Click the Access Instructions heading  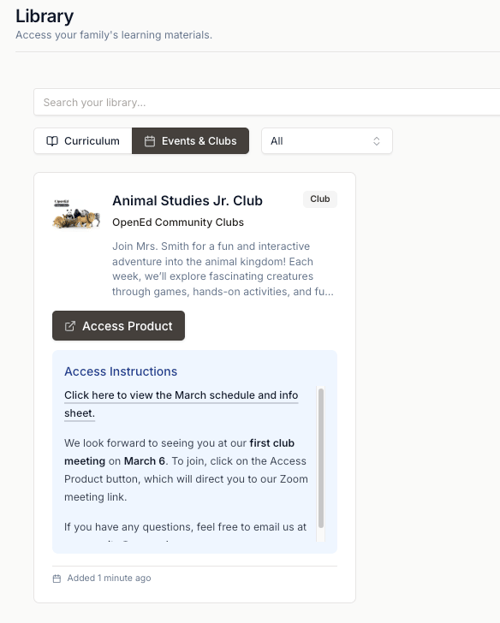point(121,371)
